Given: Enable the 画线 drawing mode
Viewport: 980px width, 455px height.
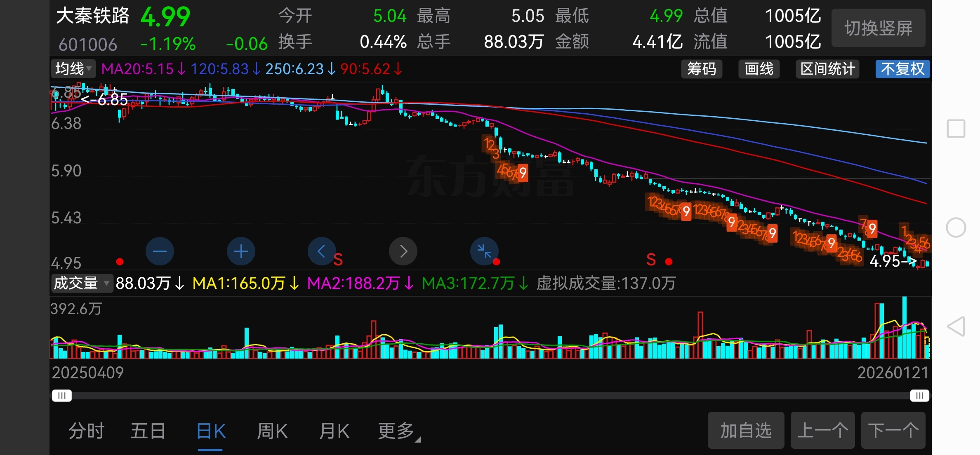Looking at the screenshot, I should point(759,69).
